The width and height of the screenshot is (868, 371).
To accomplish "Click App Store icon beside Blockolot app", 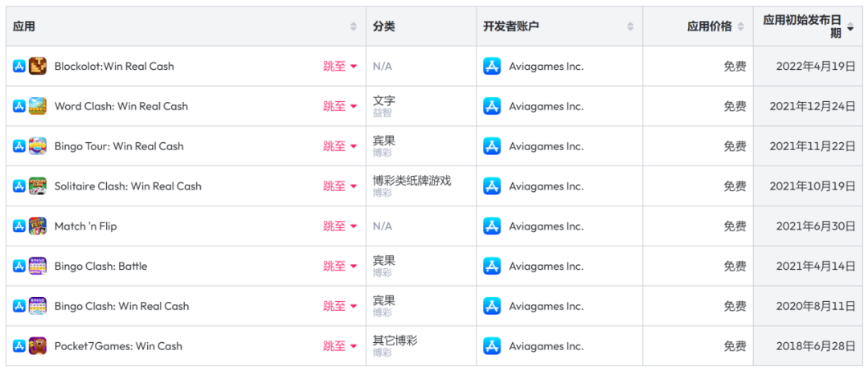I will pos(19,67).
